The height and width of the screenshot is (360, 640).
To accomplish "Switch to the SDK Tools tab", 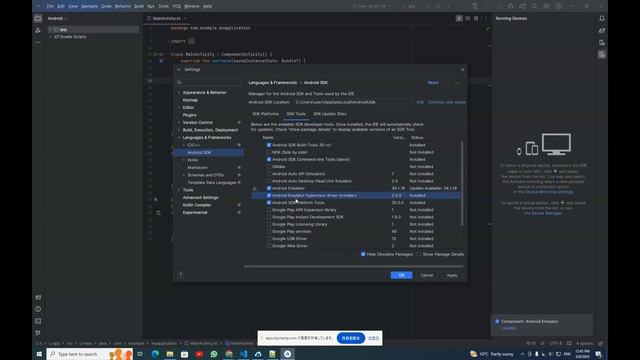I will (296, 114).
